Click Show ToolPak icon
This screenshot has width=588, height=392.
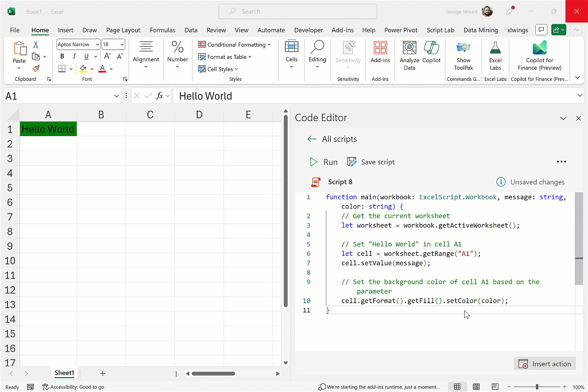463,55
